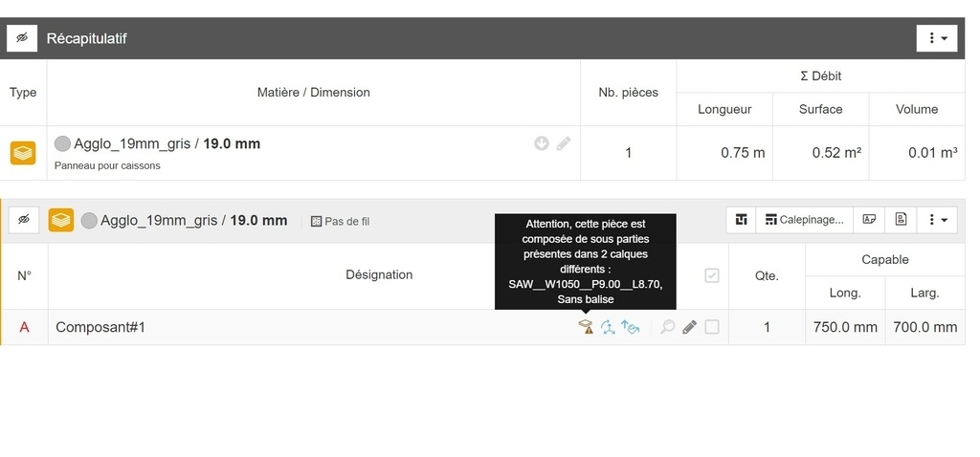Click the 'Capable' column header

pyautogui.click(x=885, y=260)
